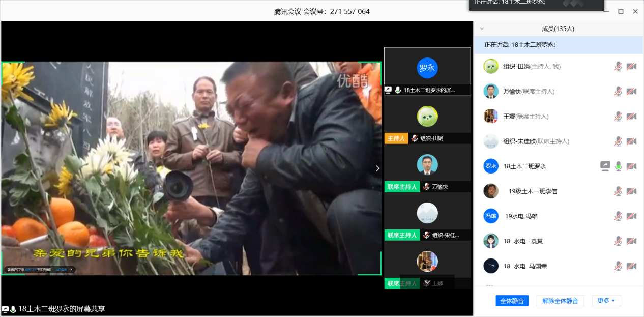Image resolution: width=644 pixels, height=317 pixels.
Task: Collapse video strip with the right arrow
Action: (x=377, y=168)
